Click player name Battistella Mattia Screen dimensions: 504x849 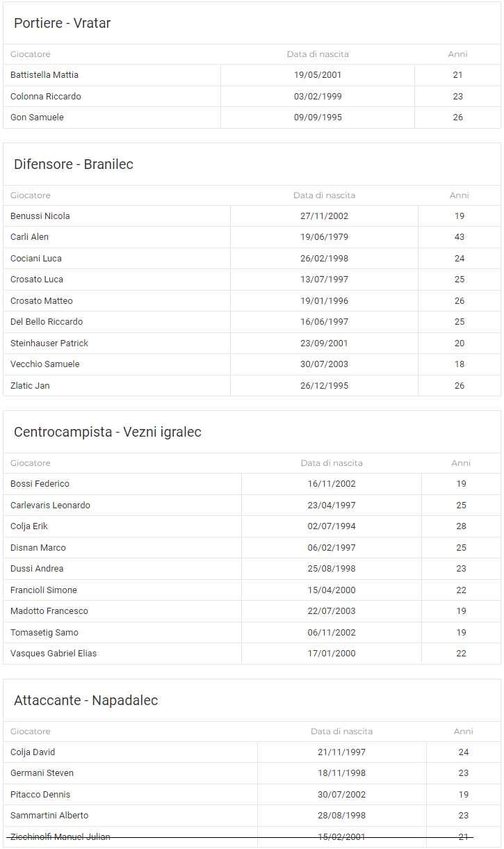[x=44, y=75]
